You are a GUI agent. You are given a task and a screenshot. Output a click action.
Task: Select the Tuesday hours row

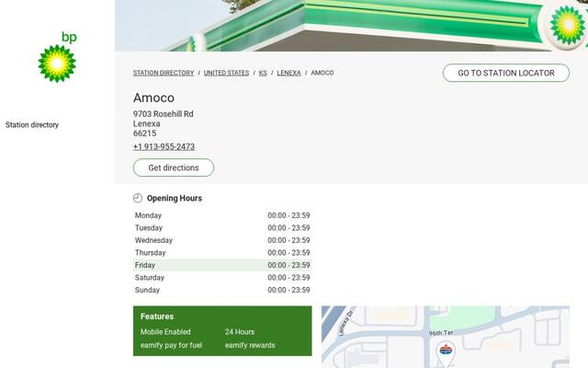coord(222,228)
